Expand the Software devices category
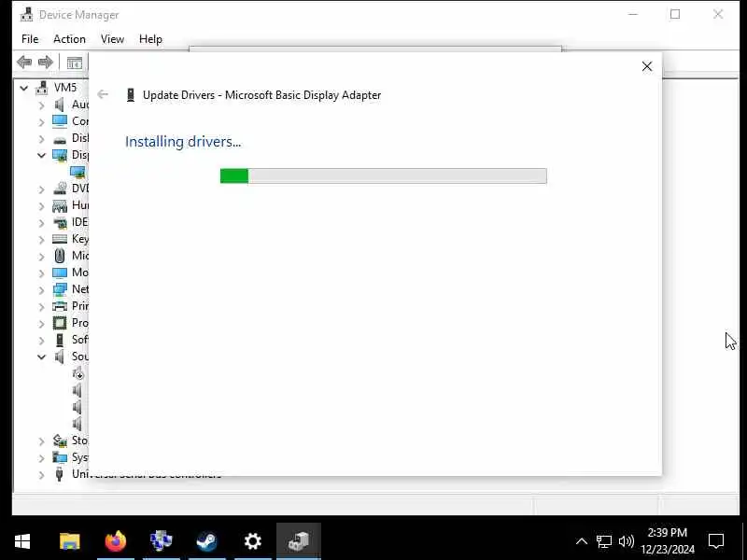Image resolution: width=747 pixels, height=560 pixels. (x=41, y=340)
